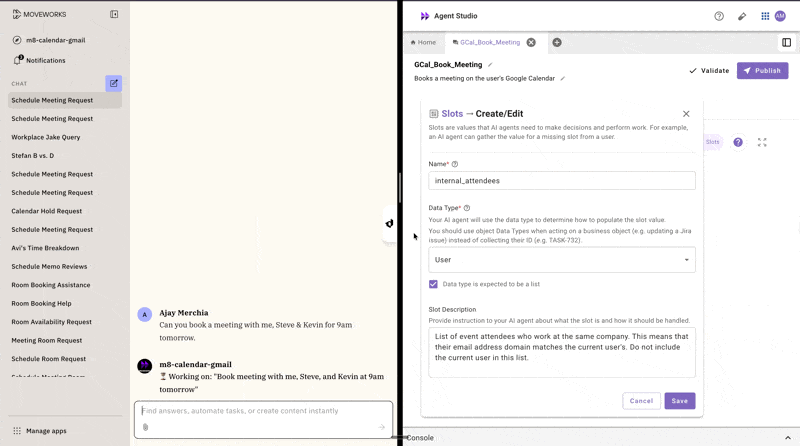This screenshot has width=800, height=446.
Task: Click the Name field info icon
Action: pyautogui.click(x=455, y=164)
